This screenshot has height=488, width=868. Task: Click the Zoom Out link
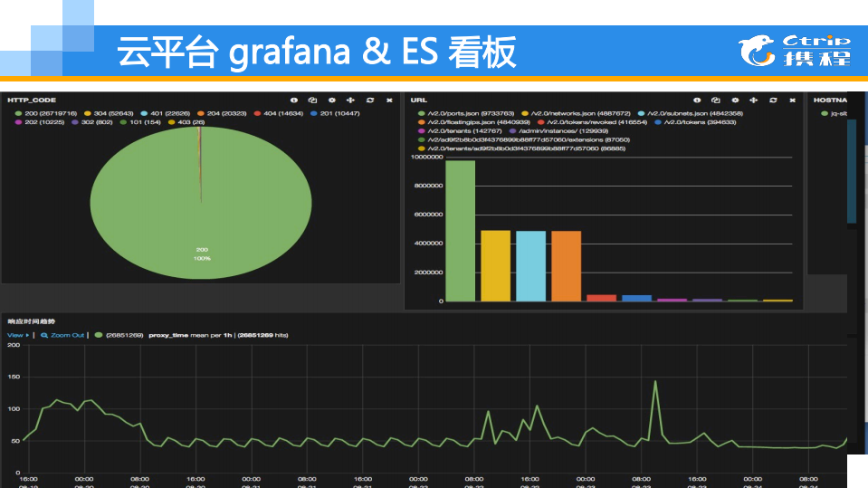pyautogui.click(x=62, y=335)
